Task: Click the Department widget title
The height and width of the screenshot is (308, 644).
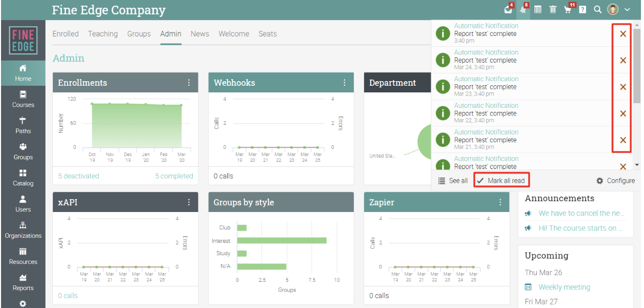Action: click(x=392, y=83)
